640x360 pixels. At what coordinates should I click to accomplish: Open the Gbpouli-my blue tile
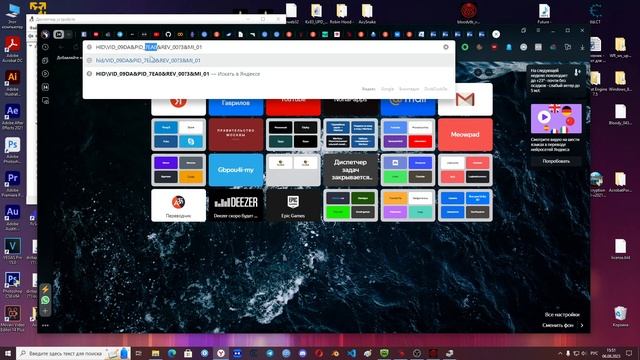point(236,170)
